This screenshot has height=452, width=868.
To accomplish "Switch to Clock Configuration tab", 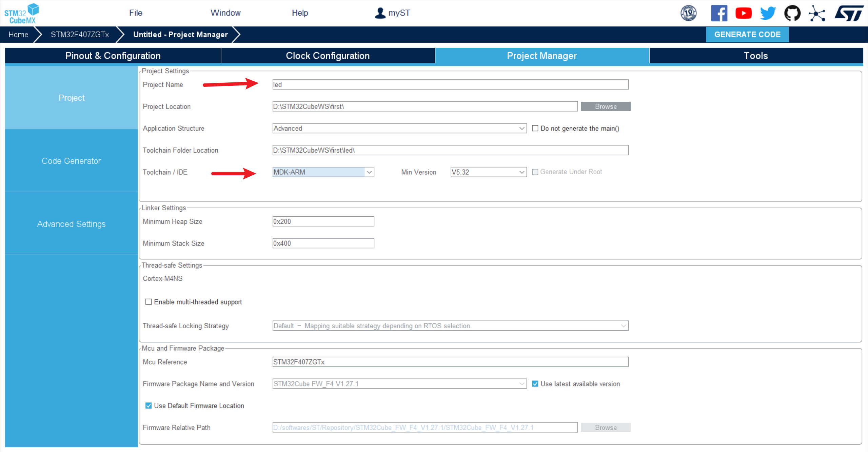I will pyautogui.click(x=328, y=56).
